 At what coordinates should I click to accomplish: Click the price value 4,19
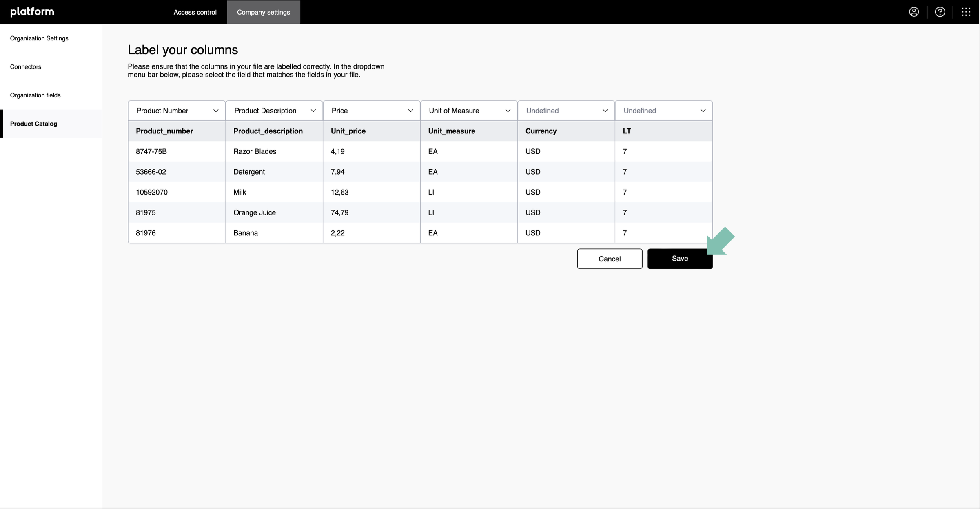337,151
